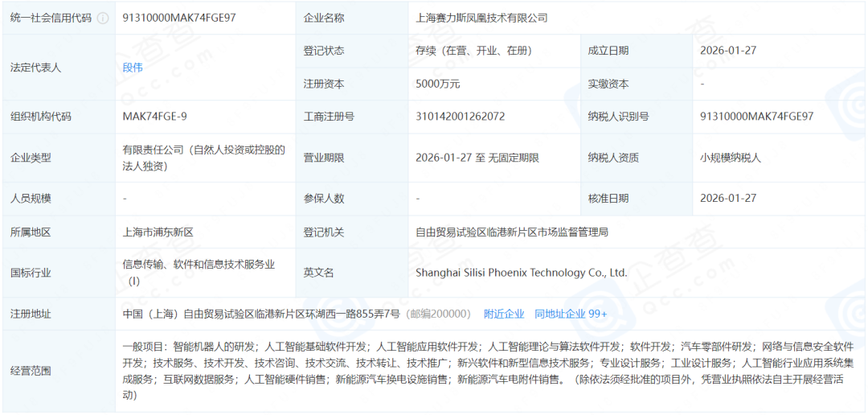The image size is (868, 415).
Task: Click business registration number 310142001262072
Action: tap(461, 117)
